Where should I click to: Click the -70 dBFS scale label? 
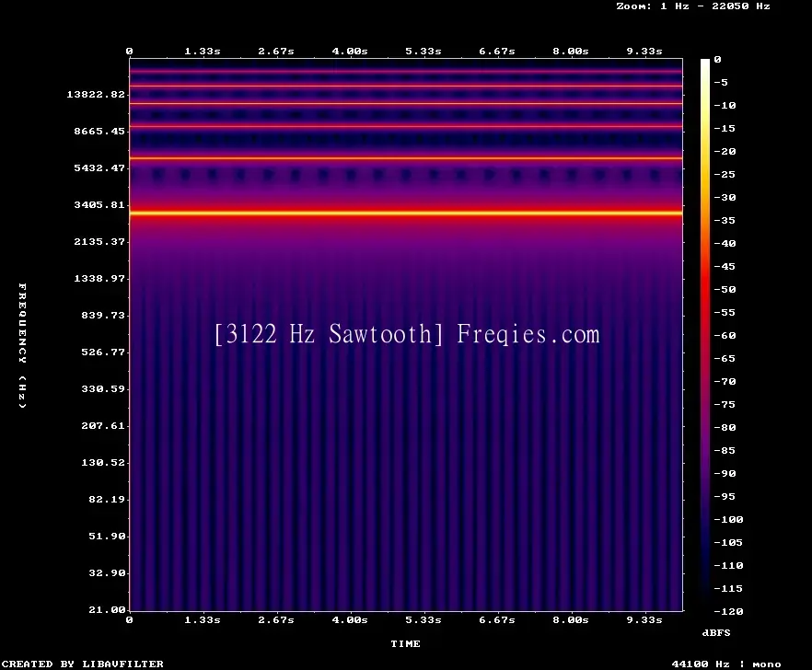[725, 382]
